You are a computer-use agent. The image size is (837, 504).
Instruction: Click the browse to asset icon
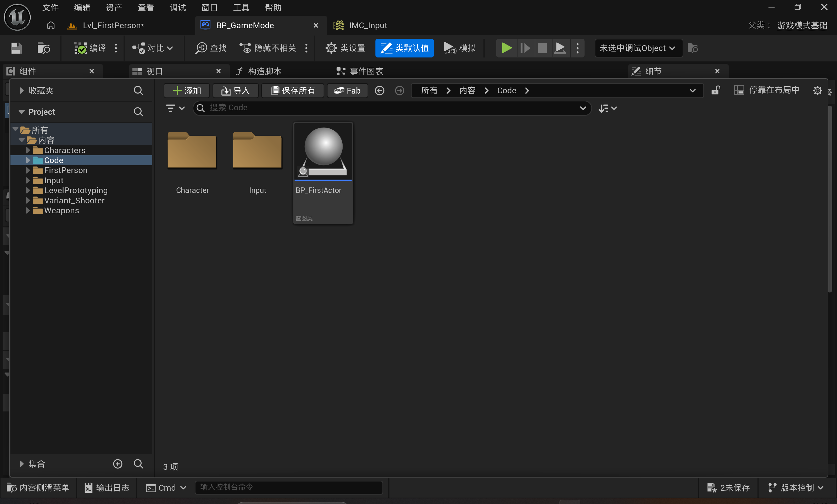click(43, 48)
